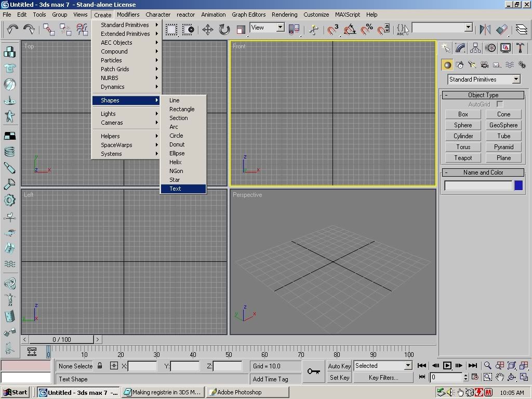This screenshot has width=532, height=399.
Task: Toggle the Angle Snap button
Action: click(350, 30)
